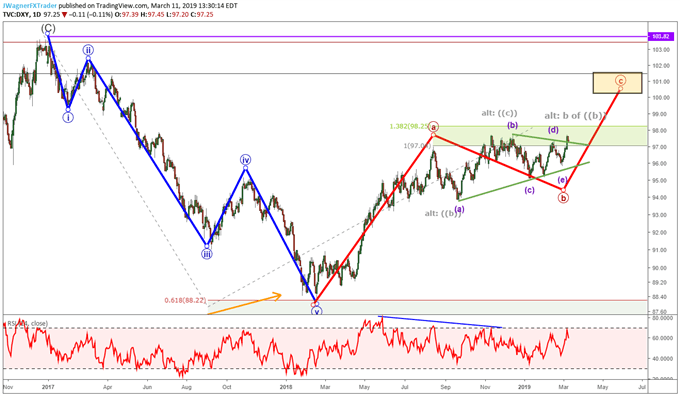This screenshot has height=396, width=680.
Task: Click the −0.11 (−0.11%) change value
Action: pos(91,14)
